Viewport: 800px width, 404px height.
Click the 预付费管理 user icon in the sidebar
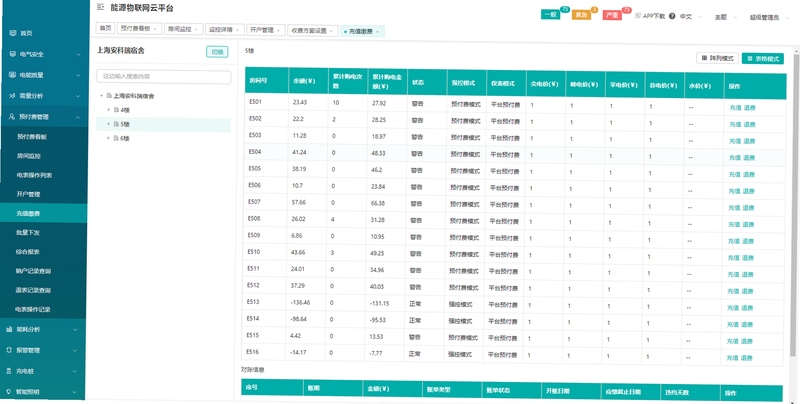coord(12,117)
